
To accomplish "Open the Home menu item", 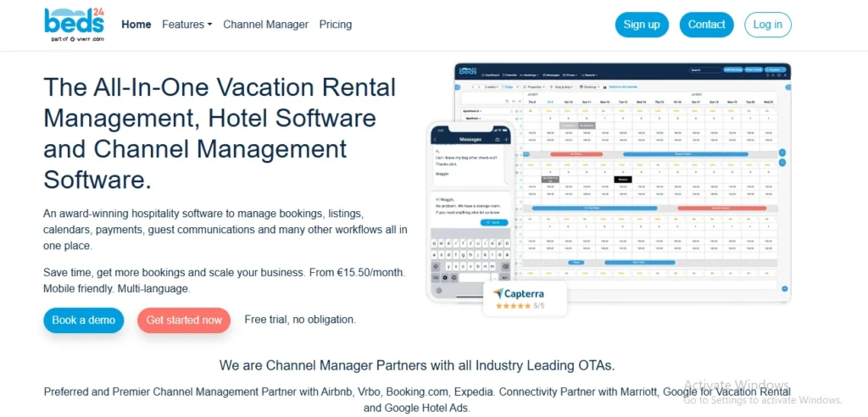I will [x=136, y=25].
